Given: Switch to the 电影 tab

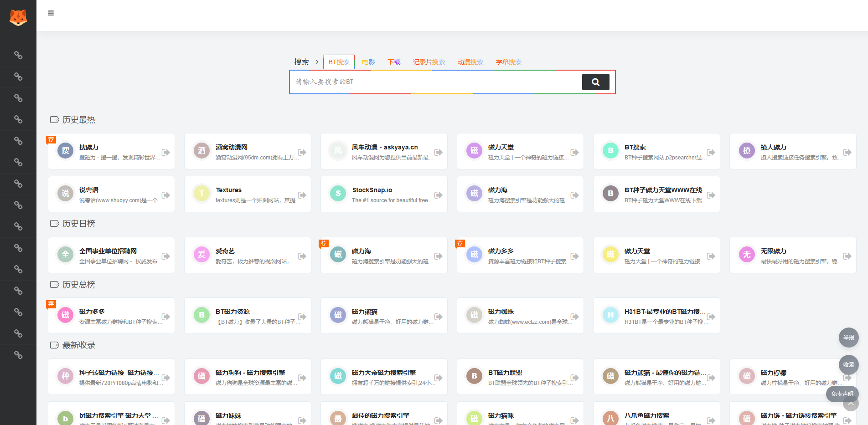Looking at the screenshot, I should pyautogui.click(x=368, y=62).
